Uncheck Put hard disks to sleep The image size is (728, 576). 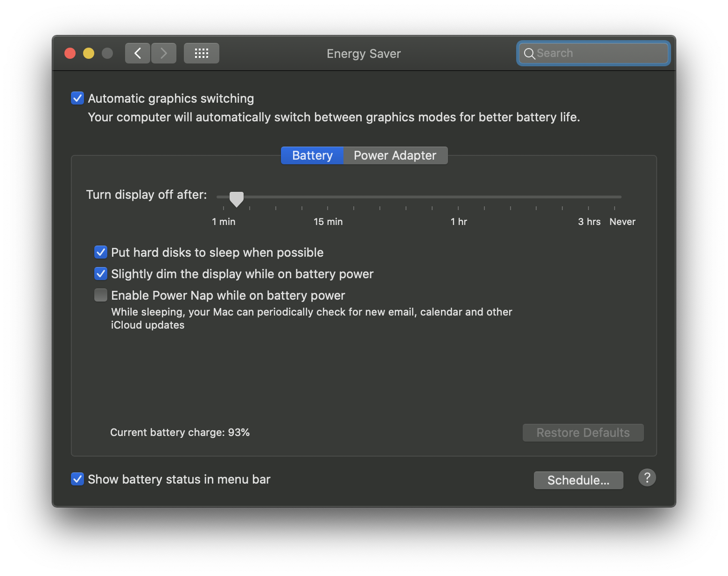(x=101, y=252)
